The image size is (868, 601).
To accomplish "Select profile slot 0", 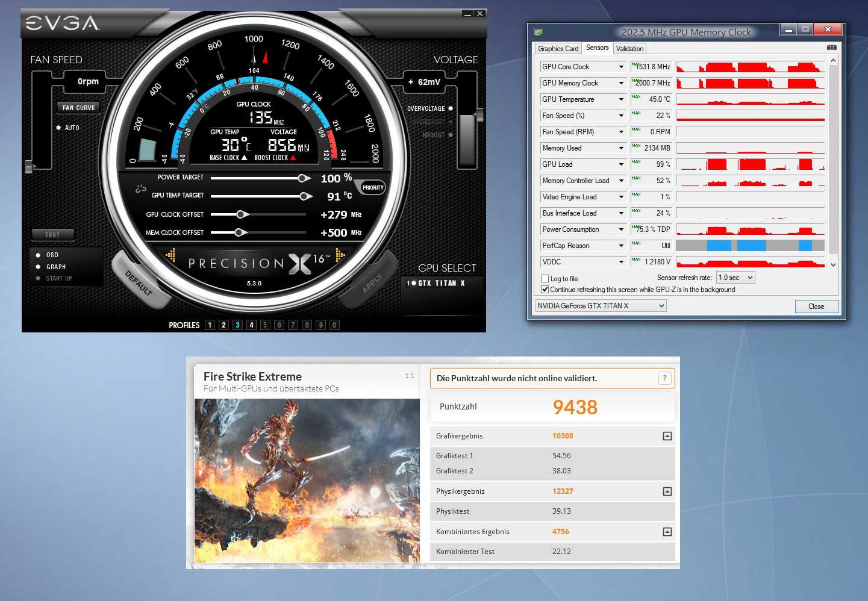I will pyautogui.click(x=334, y=325).
